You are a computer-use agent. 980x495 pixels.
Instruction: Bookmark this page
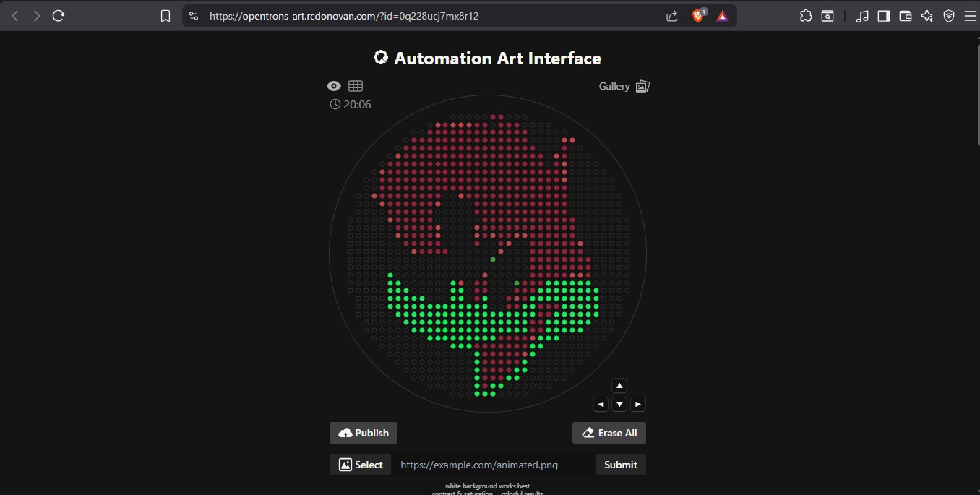tap(166, 16)
